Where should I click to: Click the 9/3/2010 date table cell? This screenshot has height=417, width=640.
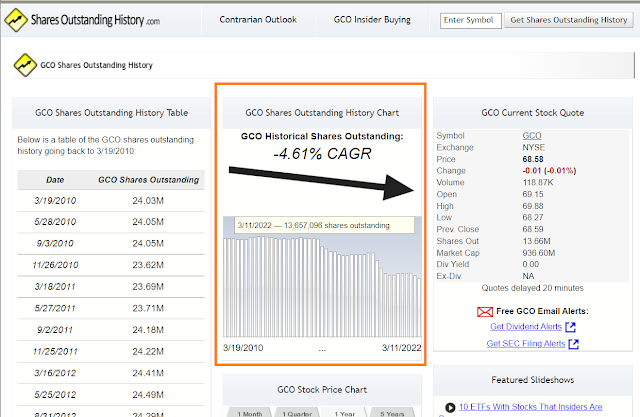55,244
